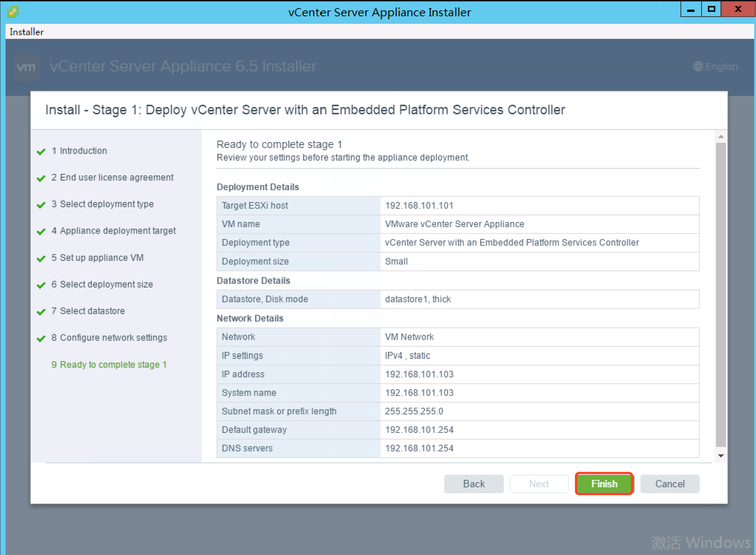The width and height of the screenshot is (756, 555).
Task: Click the checkmark beside Select datastore
Action: (41, 312)
